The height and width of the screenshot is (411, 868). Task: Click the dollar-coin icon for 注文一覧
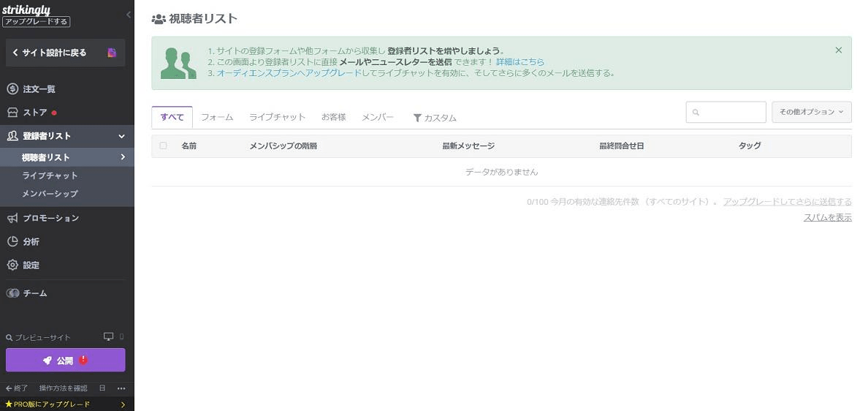[x=12, y=89]
